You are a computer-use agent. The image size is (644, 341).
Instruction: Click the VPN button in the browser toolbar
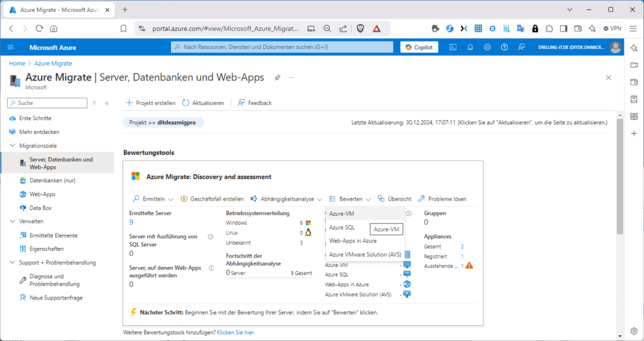click(613, 28)
